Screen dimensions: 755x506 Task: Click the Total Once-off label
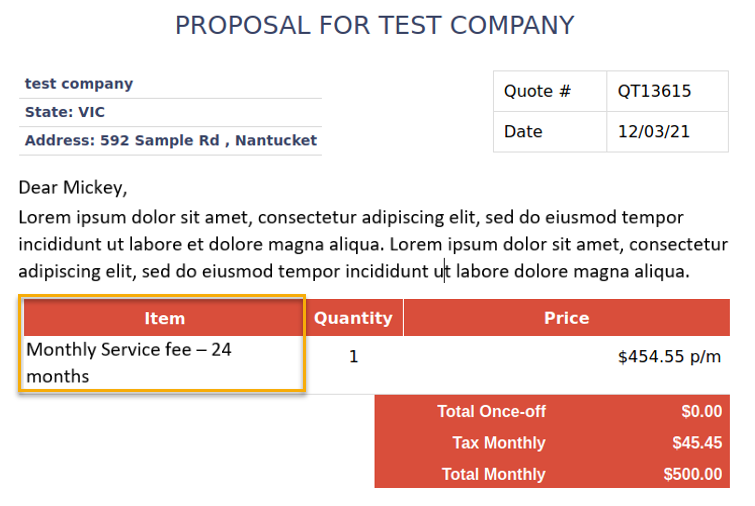(x=491, y=411)
